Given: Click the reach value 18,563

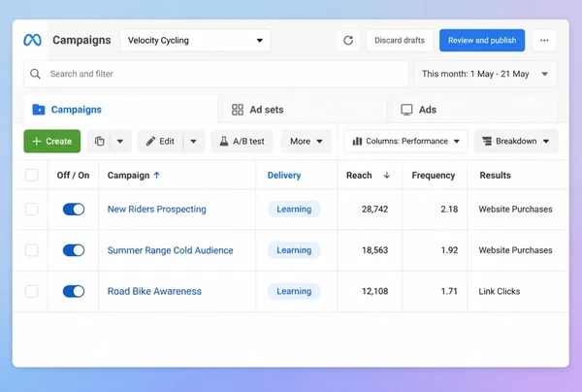Looking at the screenshot, I should coord(374,250).
